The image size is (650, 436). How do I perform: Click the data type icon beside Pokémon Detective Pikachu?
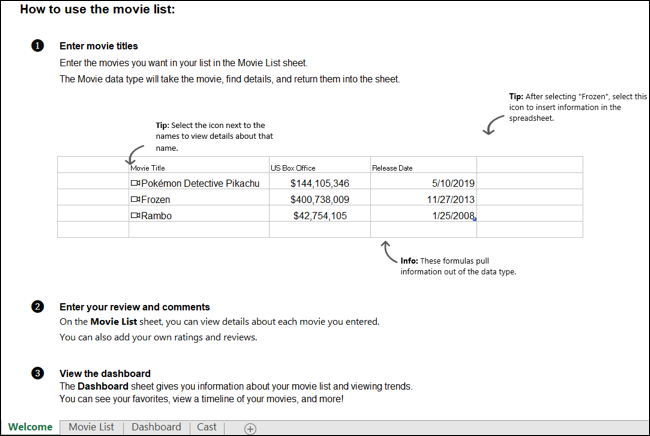click(135, 184)
